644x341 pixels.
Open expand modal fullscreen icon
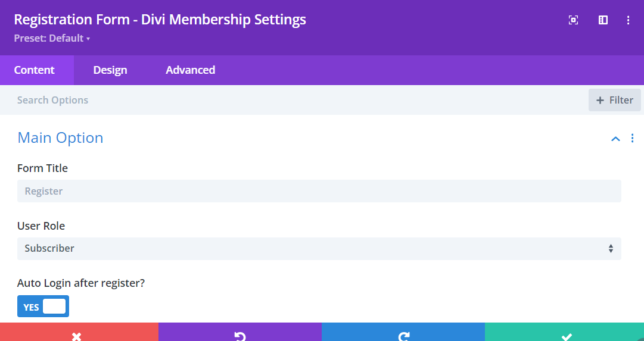[573, 20]
